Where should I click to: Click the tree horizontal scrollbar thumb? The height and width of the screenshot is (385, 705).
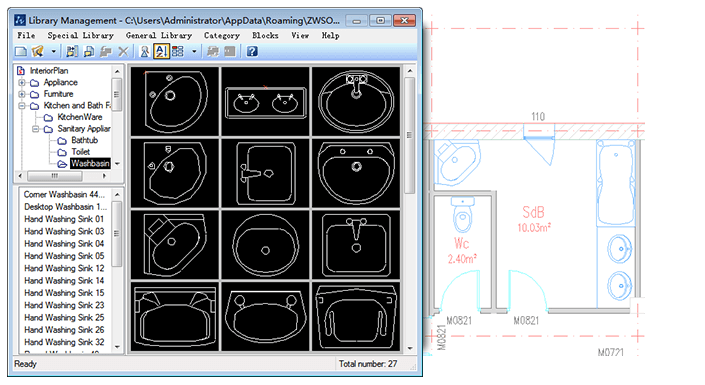(55, 176)
